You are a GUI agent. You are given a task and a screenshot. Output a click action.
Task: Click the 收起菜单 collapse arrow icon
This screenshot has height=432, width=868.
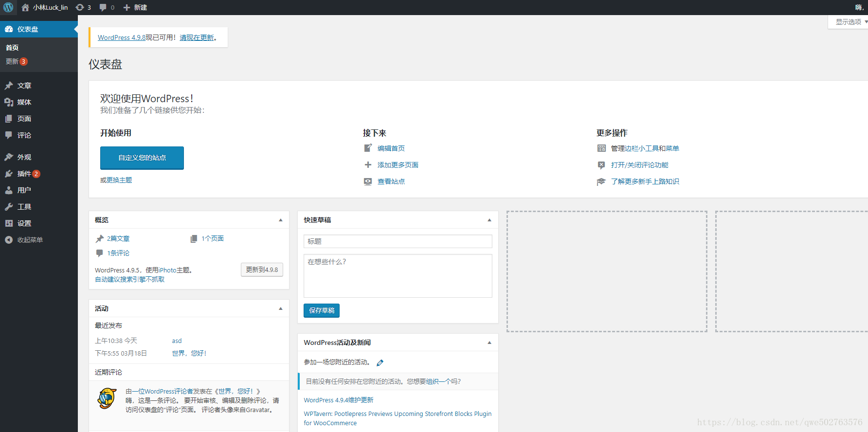pos(9,240)
